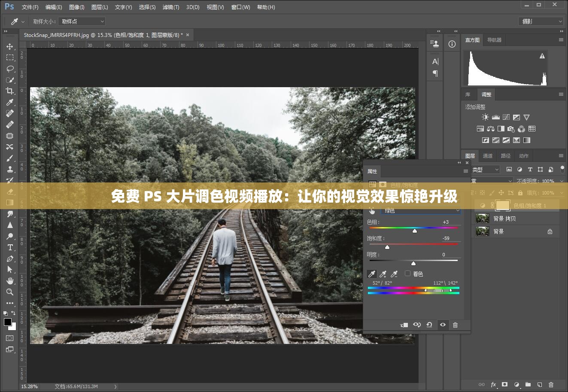Screen dimensions: 568x392
Task: Add a Vibrance adjustment
Action: click(x=526, y=117)
